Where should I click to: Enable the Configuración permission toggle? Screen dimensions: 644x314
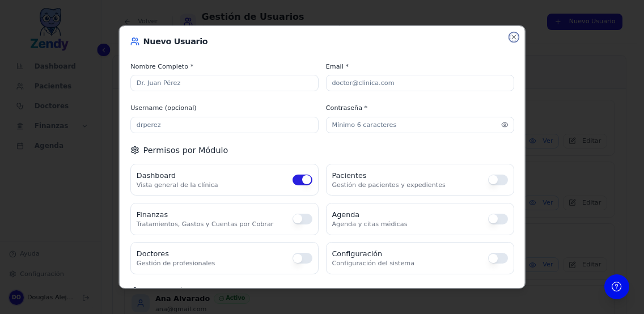point(498,258)
